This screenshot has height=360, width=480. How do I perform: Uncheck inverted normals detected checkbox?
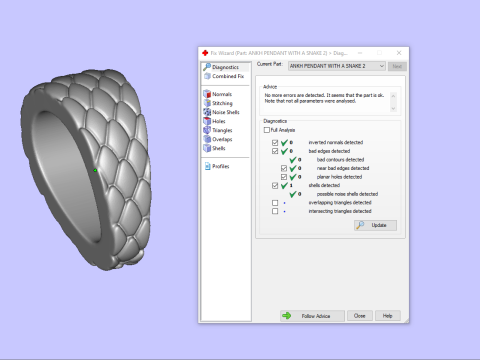click(275, 143)
